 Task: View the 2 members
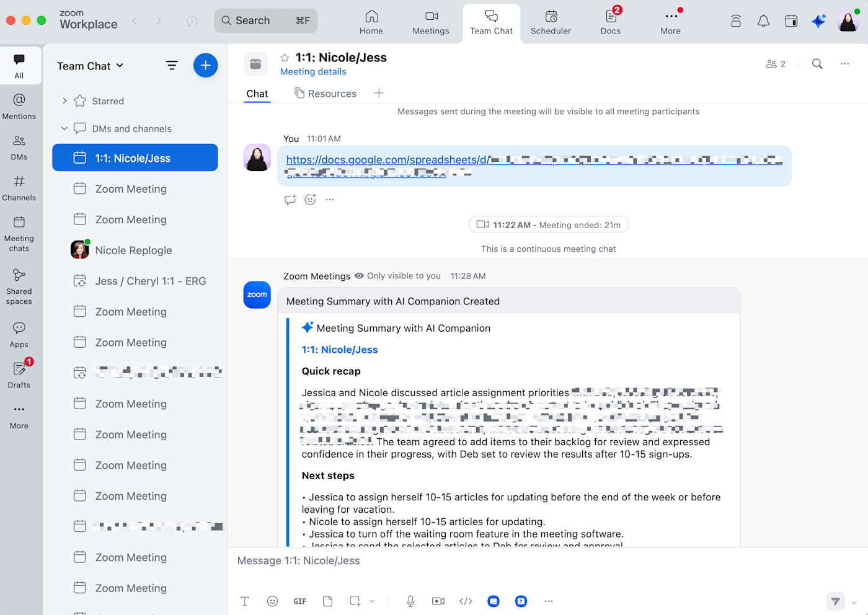point(776,64)
